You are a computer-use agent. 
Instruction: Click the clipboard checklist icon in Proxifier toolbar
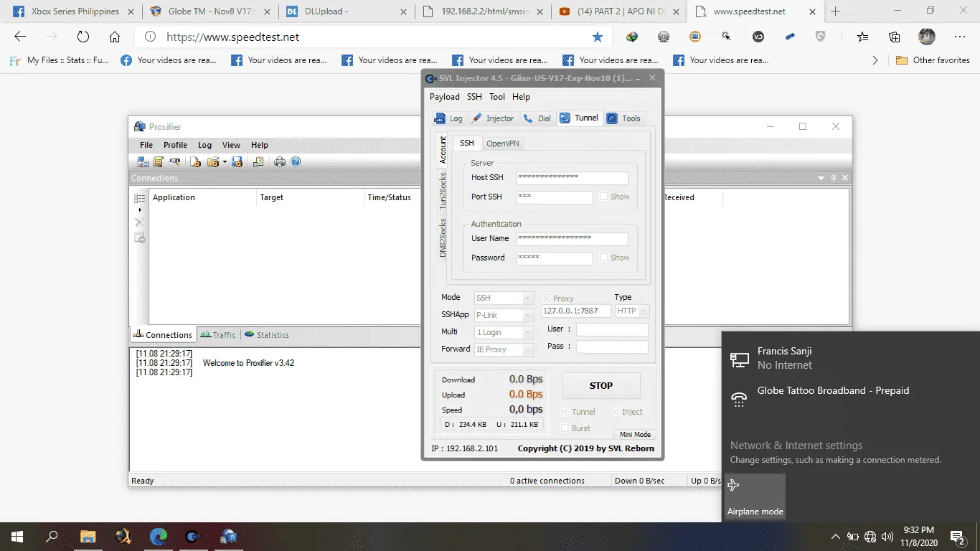[258, 162]
